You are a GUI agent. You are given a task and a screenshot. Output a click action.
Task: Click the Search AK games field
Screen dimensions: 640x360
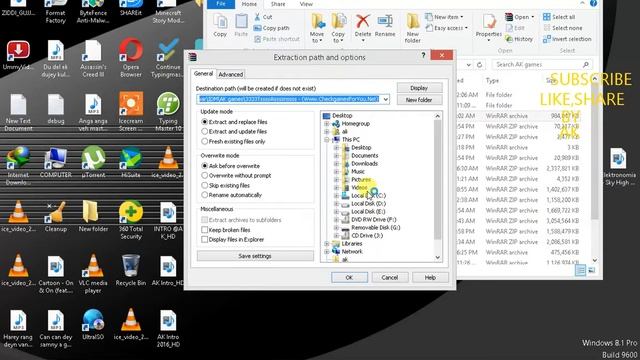point(542,64)
